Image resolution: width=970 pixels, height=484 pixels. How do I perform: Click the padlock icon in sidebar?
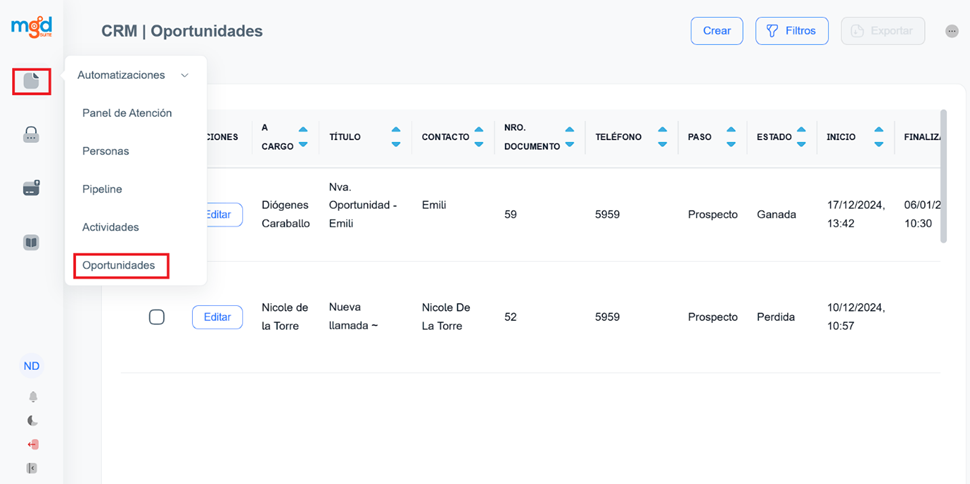tap(31, 135)
